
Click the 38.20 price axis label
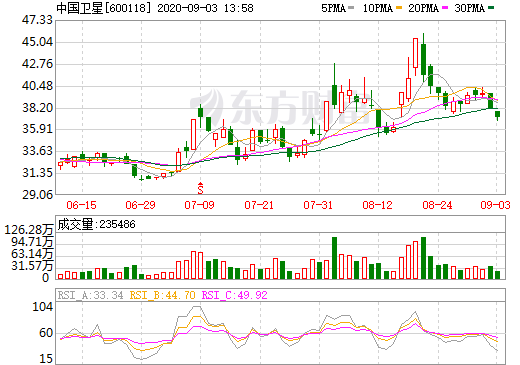(37, 108)
